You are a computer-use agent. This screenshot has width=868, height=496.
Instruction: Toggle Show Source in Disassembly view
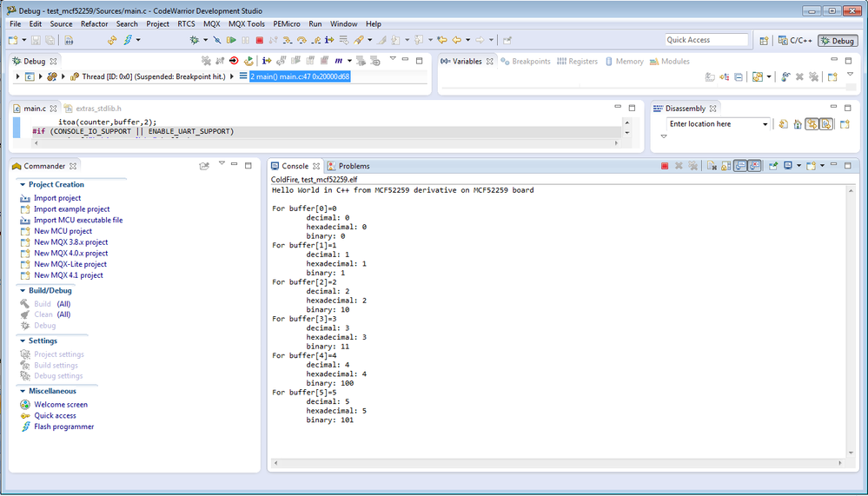(826, 124)
